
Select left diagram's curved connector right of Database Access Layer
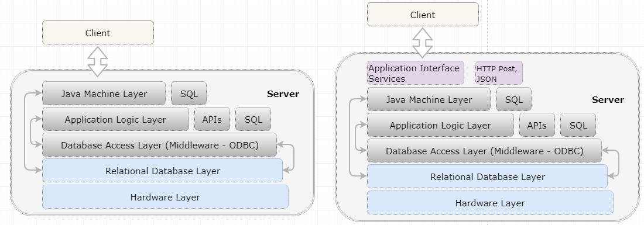coord(293,157)
